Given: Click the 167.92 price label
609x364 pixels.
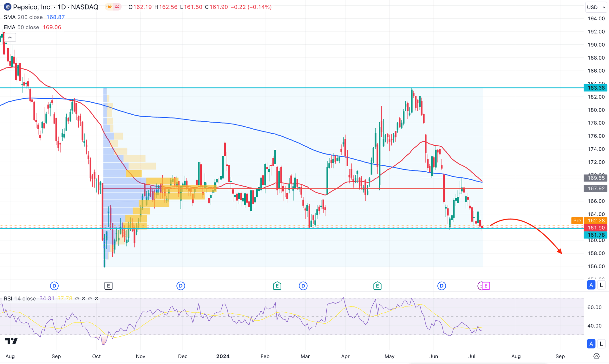Looking at the screenshot, I should point(596,188).
